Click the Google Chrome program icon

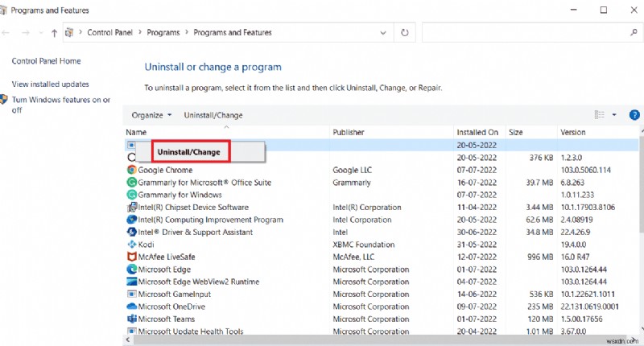(132, 170)
